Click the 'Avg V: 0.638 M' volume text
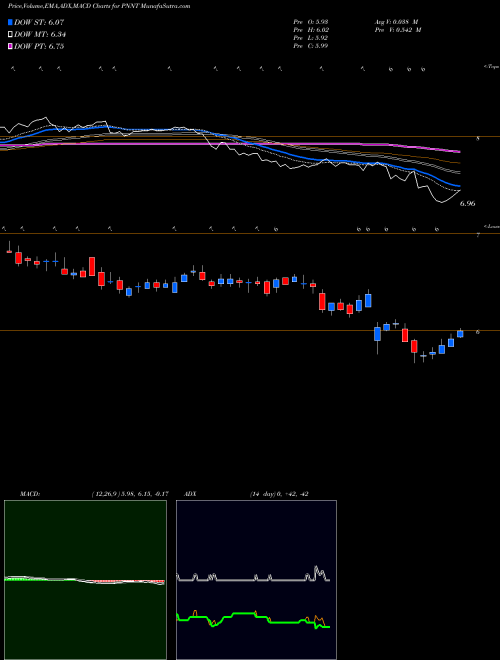 [x=397, y=22]
